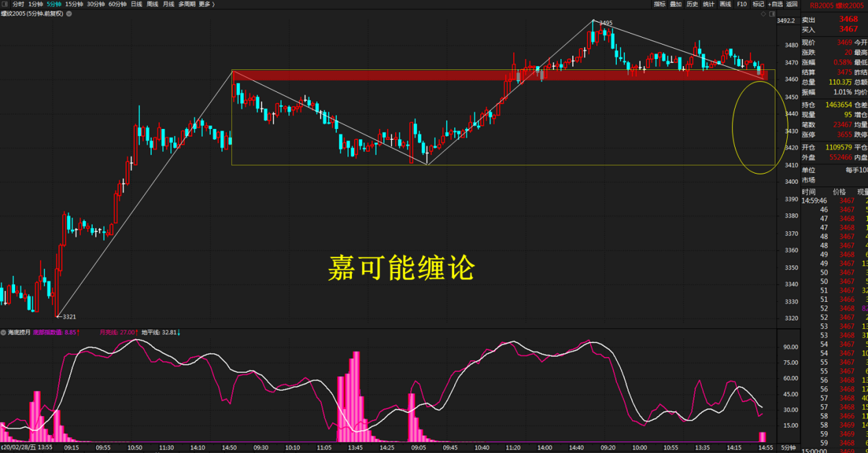
Task: Expand the 海底捞月 indicator dropdown arrow
Action: (x=4, y=332)
